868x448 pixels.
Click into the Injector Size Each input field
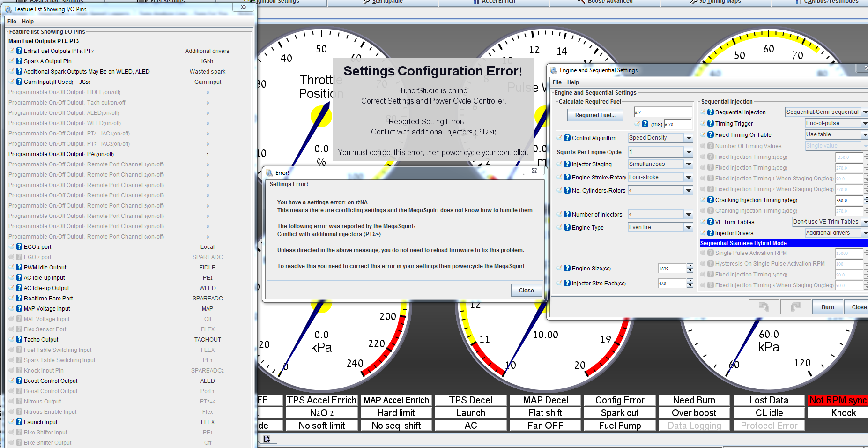(x=672, y=284)
